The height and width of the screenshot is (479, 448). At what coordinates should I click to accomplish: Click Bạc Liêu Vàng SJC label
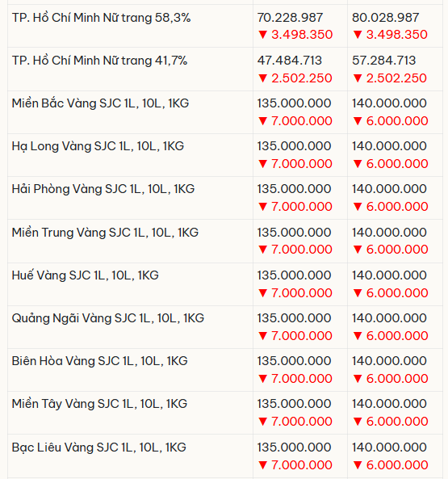[98, 447]
